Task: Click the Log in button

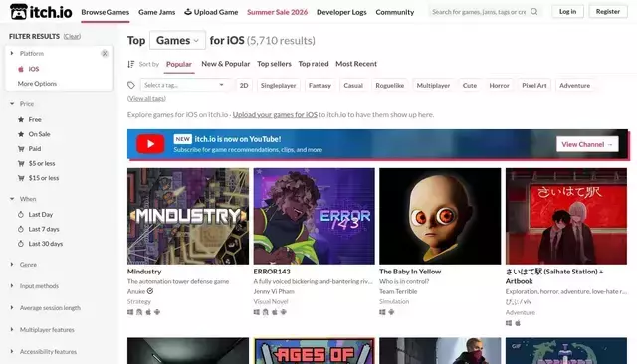Action: click(x=567, y=12)
